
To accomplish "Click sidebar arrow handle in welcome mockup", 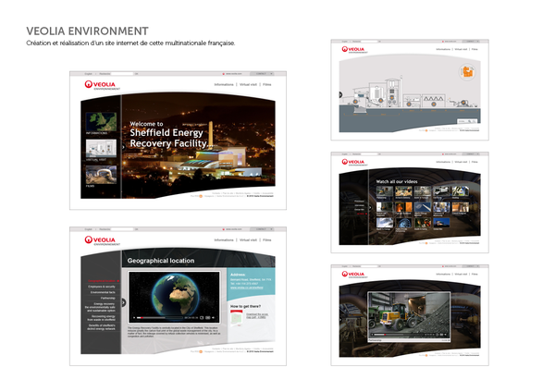I will click(x=123, y=147).
